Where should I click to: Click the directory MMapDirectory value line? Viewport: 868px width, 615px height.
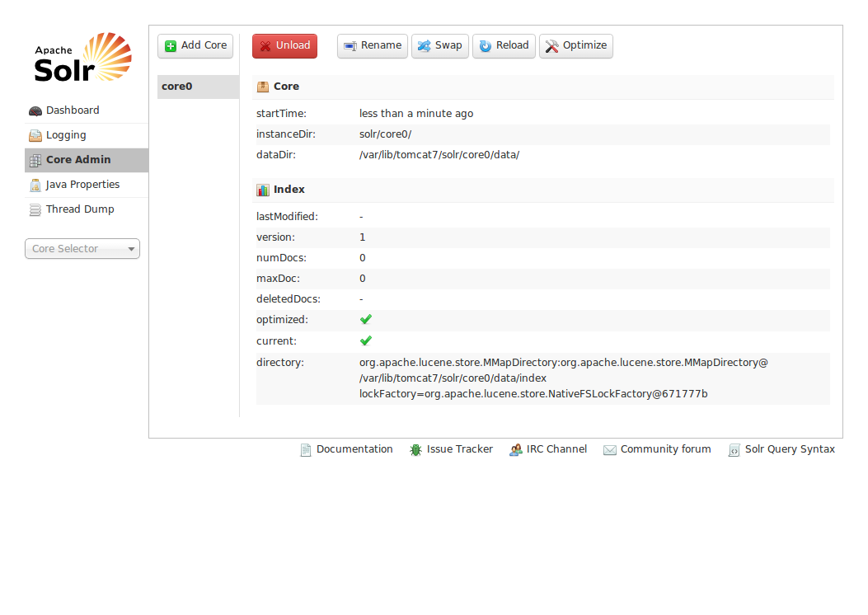point(564,362)
